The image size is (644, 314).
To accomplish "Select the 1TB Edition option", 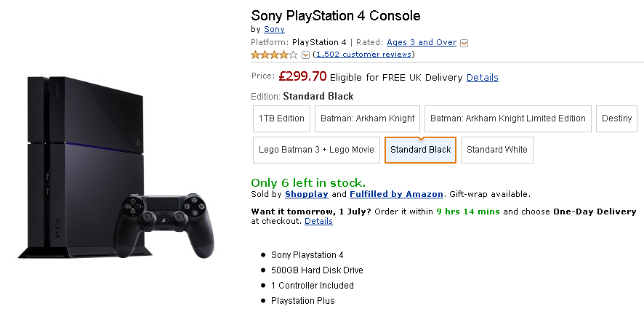I will pos(281,118).
